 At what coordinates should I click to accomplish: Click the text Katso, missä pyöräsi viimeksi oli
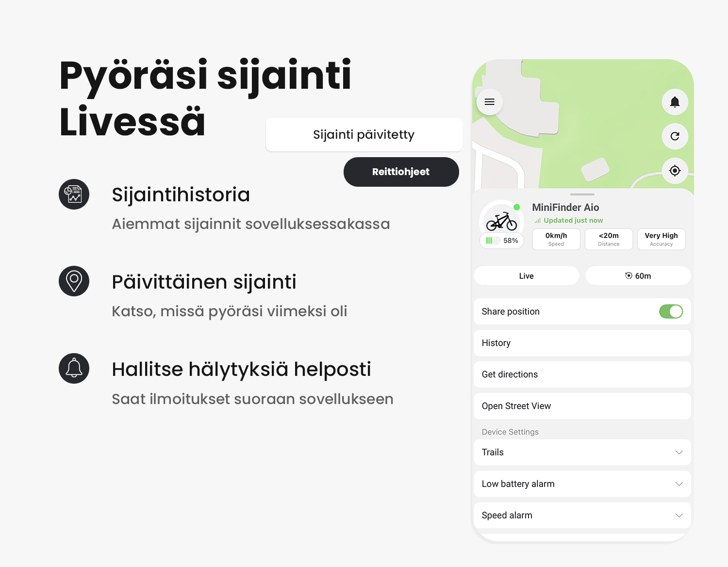(x=230, y=311)
